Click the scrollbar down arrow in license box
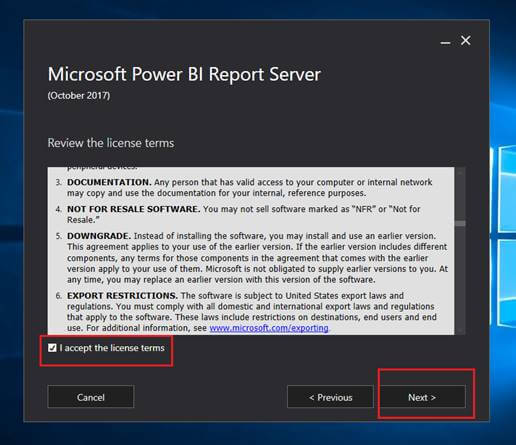The width and height of the screenshot is (516, 445). [x=460, y=330]
